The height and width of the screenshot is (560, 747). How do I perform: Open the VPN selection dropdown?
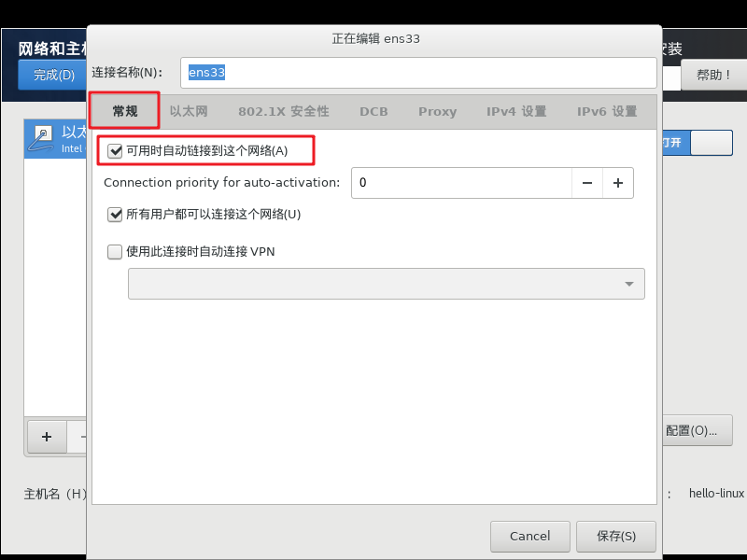click(387, 284)
